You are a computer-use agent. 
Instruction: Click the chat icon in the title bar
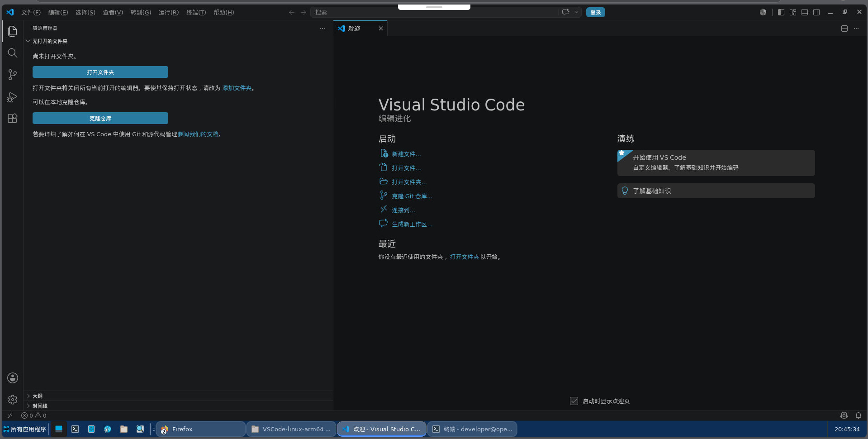click(565, 12)
